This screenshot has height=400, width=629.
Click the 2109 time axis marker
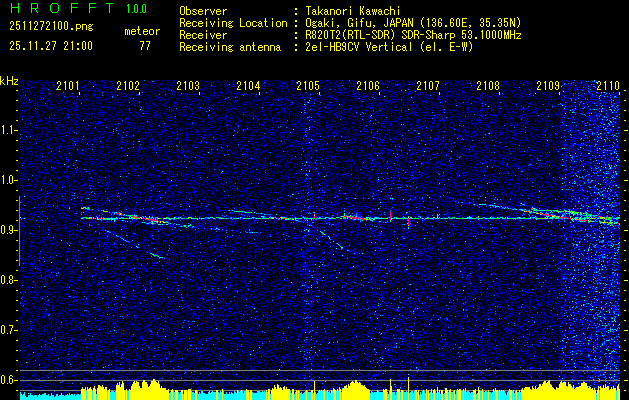point(548,85)
